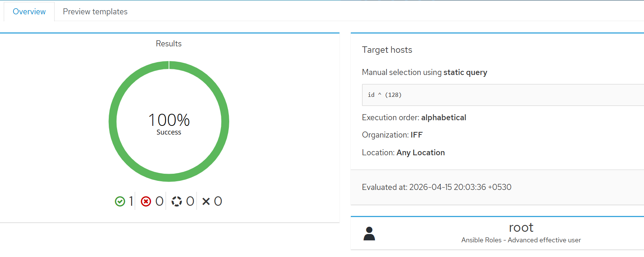This screenshot has height=257, width=644.
Task: Click the pending spinner icon
Action: (177, 202)
